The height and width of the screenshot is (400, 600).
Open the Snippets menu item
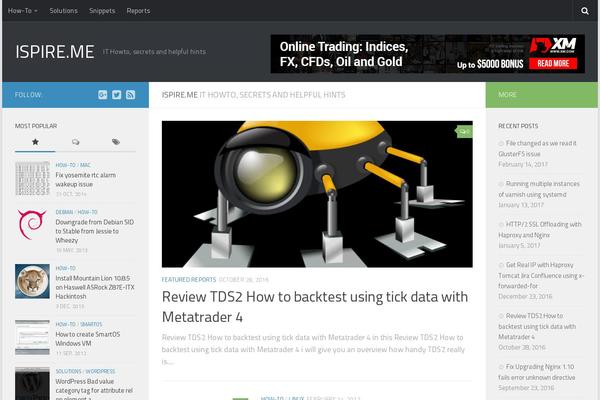coord(102,11)
